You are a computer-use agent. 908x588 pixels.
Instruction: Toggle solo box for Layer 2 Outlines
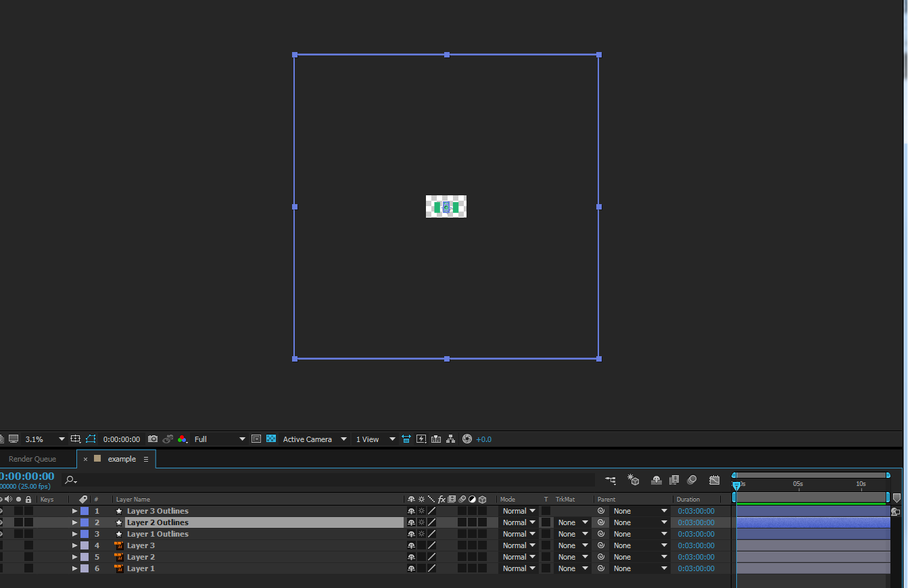click(19, 522)
